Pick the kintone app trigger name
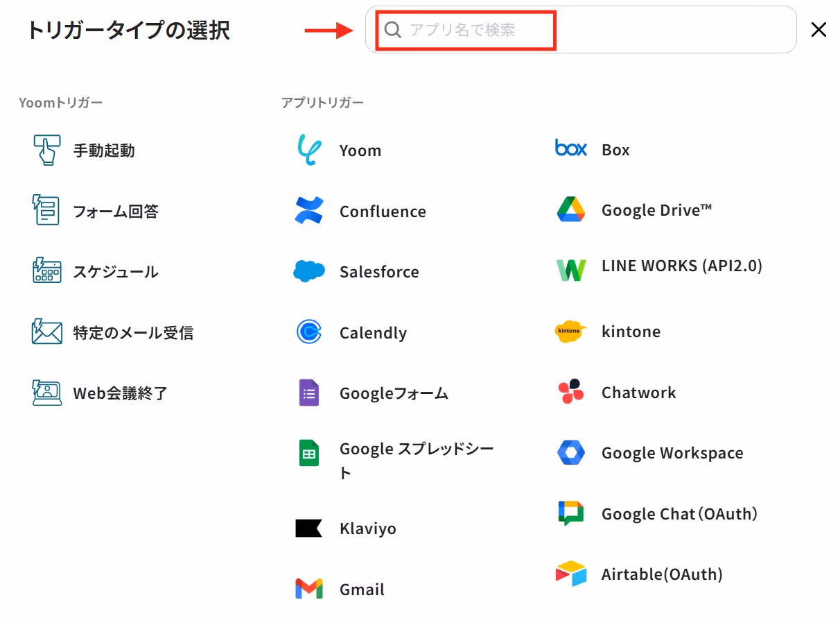Screen dimensions: 840x618 631,332
